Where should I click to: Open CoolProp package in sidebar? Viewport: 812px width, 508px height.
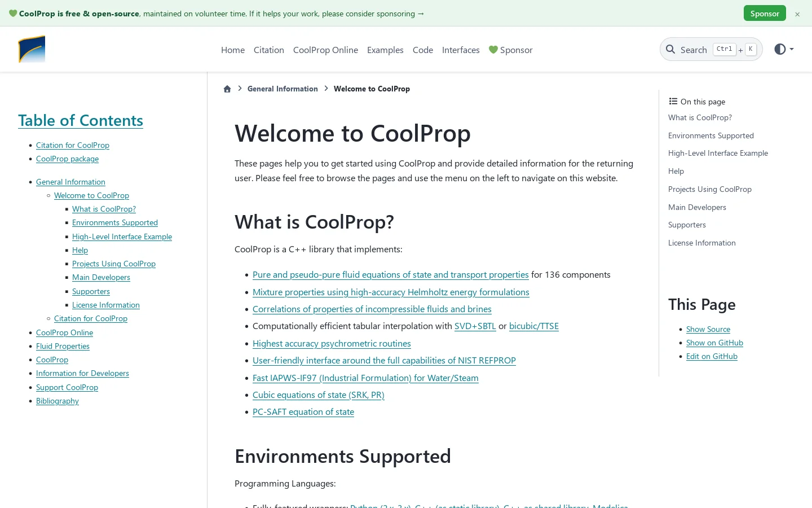[67, 159]
